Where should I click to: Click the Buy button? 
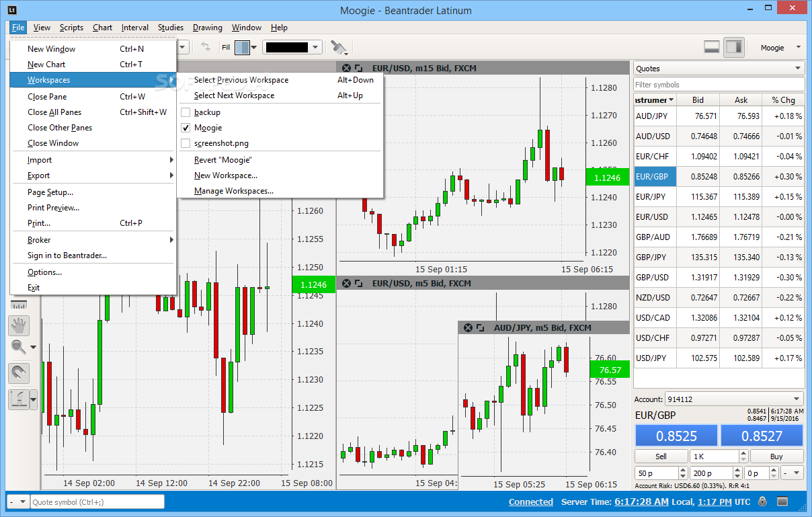pos(776,456)
